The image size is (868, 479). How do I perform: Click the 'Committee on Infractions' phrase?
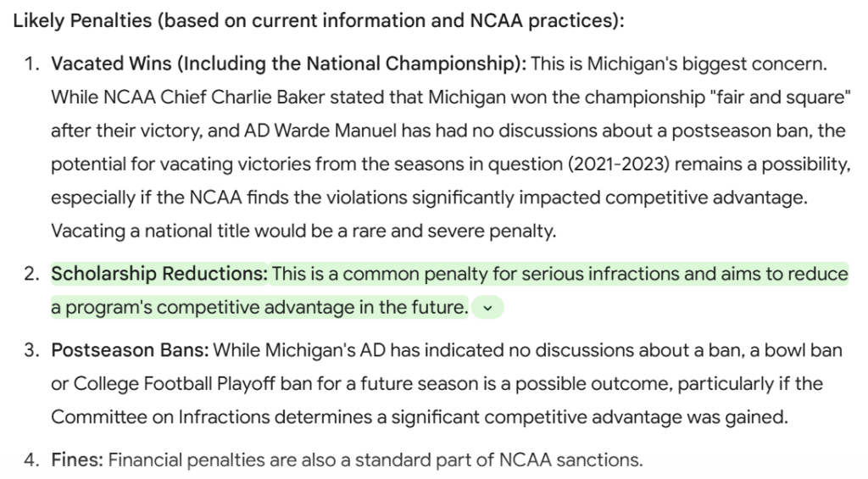pyautogui.click(x=160, y=417)
